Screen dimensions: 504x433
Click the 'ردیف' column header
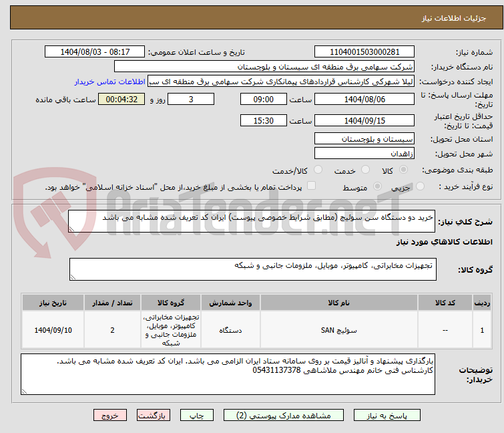pos(482,303)
